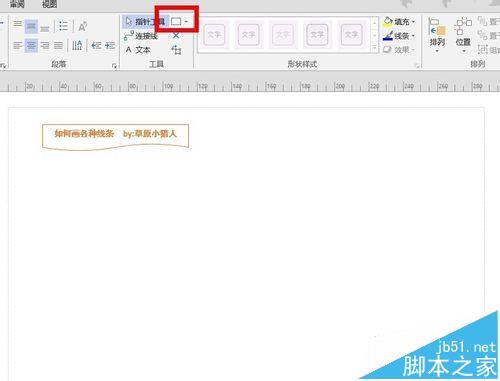Apply the fourth shape style thumbnail
The width and height of the screenshot is (500, 381).
pyautogui.click(x=317, y=34)
